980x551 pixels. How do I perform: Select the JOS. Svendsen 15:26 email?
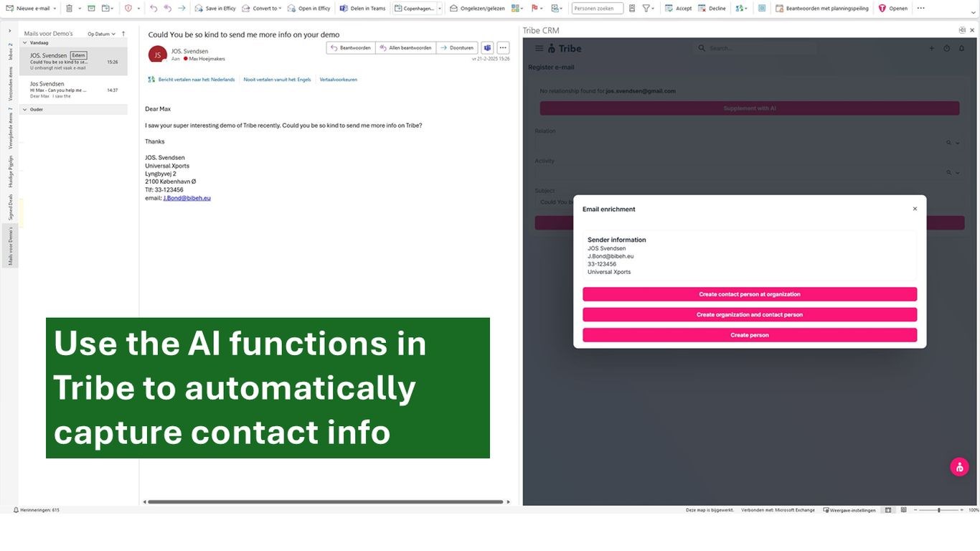(73, 62)
